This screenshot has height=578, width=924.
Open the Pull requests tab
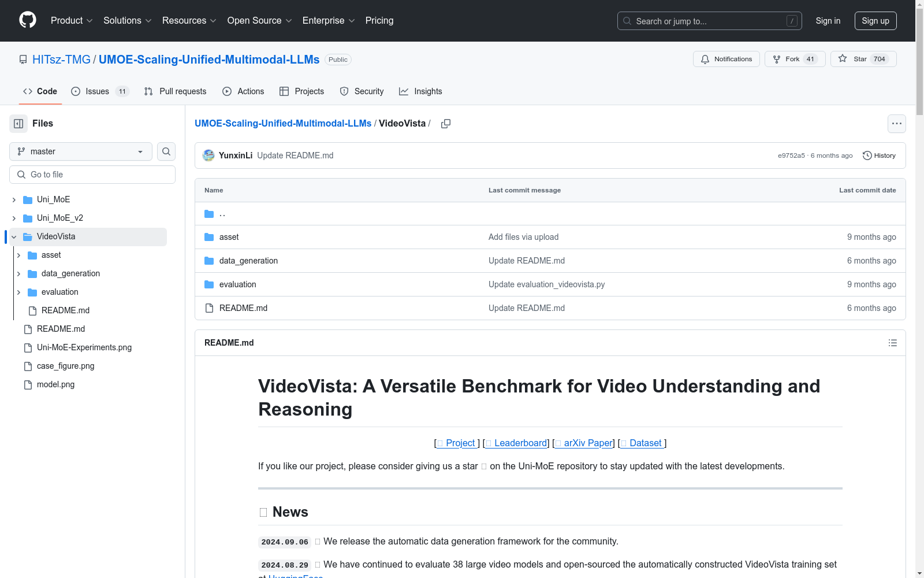175,91
